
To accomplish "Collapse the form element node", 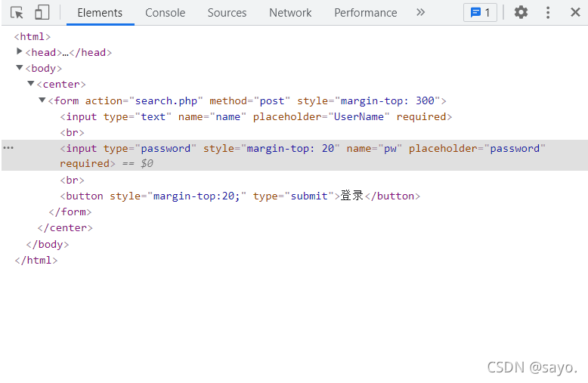I will (42, 100).
